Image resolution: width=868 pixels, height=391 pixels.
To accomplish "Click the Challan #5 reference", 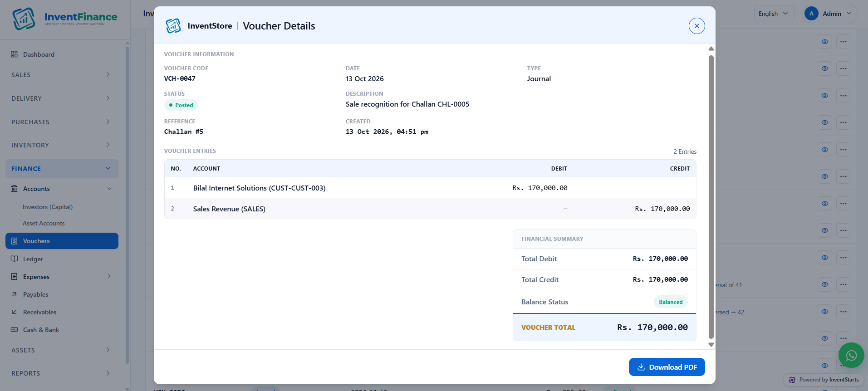I will 184,132.
